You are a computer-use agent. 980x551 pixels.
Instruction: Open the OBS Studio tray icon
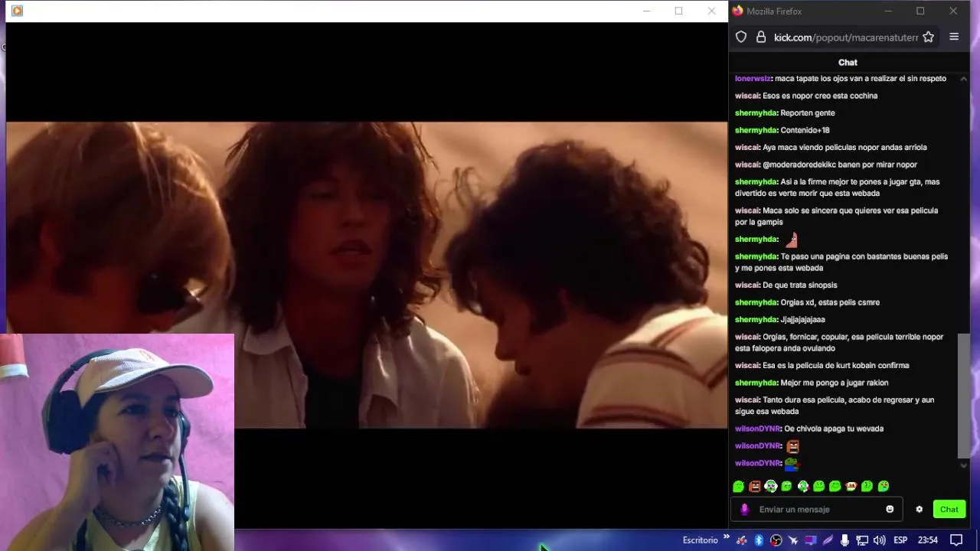[x=776, y=540]
